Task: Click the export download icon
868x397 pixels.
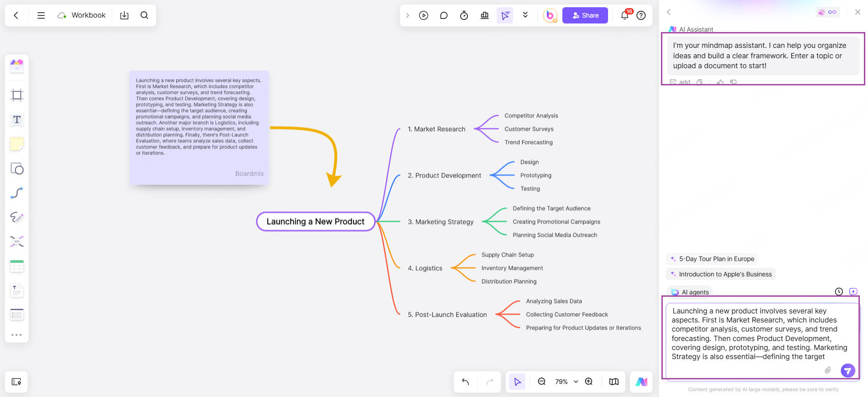Action: 124,15
